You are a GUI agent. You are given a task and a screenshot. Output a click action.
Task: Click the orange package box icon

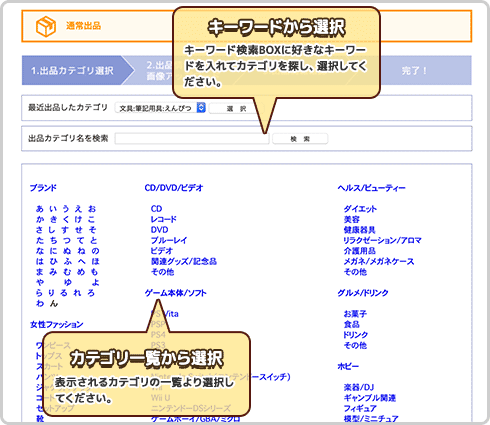[46, 26]
